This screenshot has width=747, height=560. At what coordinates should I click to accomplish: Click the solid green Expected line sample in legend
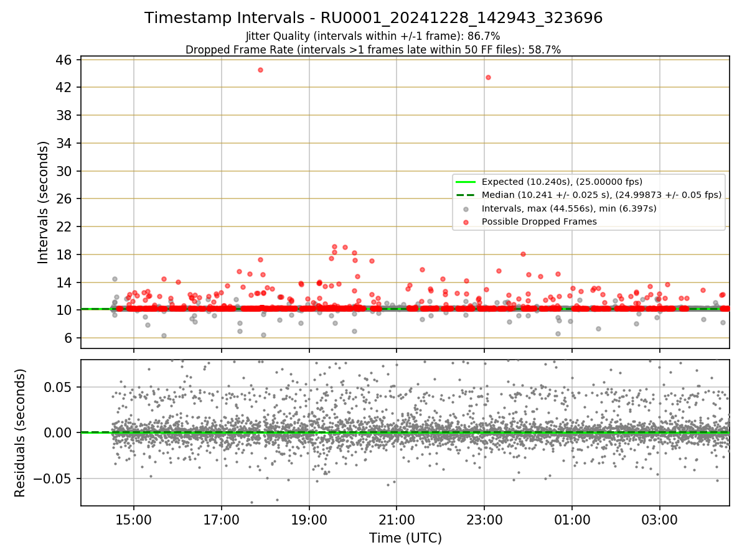(466, 182)
